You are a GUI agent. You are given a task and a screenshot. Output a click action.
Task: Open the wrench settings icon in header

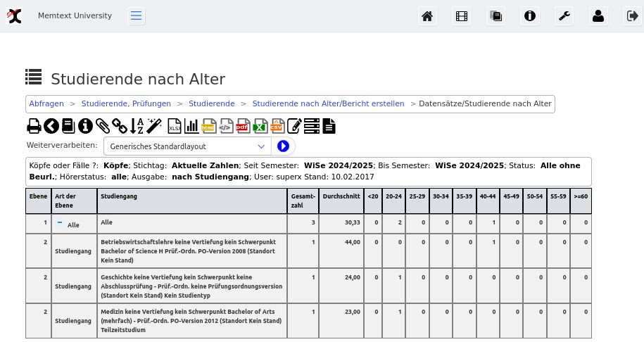tap(564, 16)
